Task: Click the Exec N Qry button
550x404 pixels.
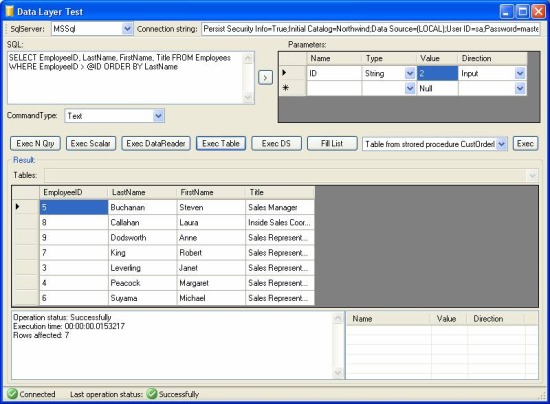Action: (x=35, y=143)
